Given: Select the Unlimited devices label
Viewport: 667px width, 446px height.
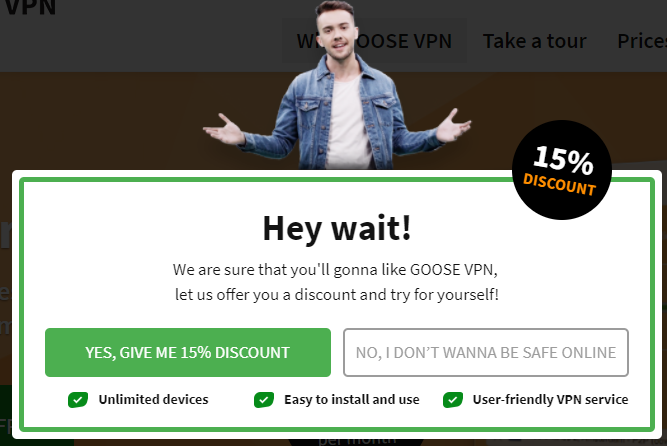Looking at the screenshot, I should [x=154, y=400].
